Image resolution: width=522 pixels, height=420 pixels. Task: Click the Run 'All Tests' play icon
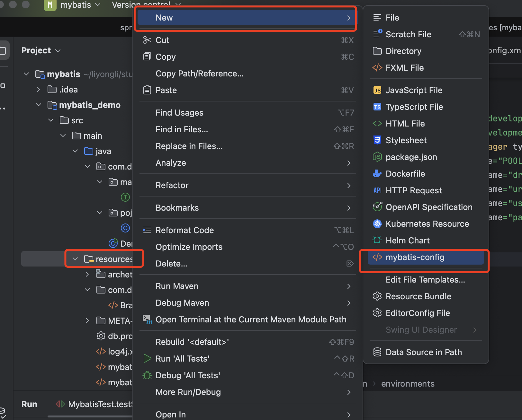(147, 358)
